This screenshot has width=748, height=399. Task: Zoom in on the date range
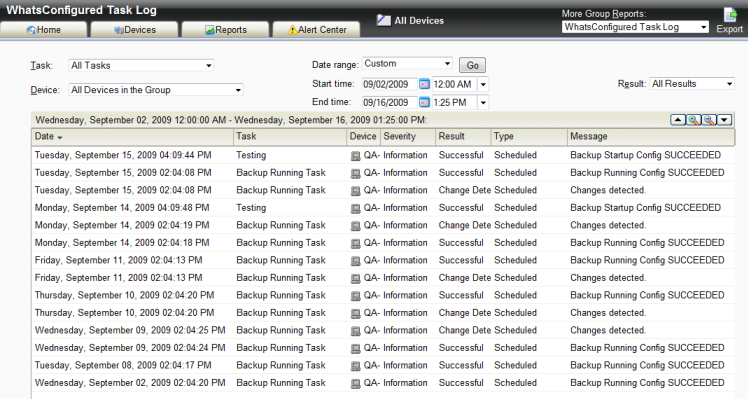pos(693,120)
